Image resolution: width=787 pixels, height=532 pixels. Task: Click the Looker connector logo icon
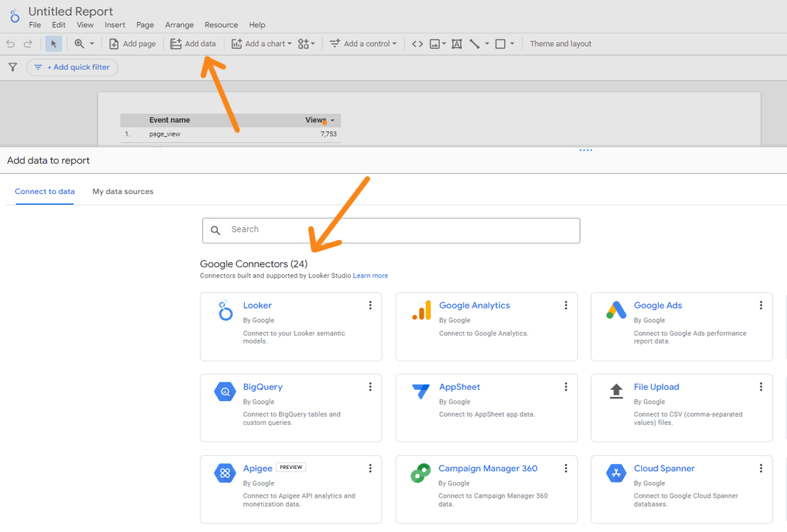tap(226, 310)
